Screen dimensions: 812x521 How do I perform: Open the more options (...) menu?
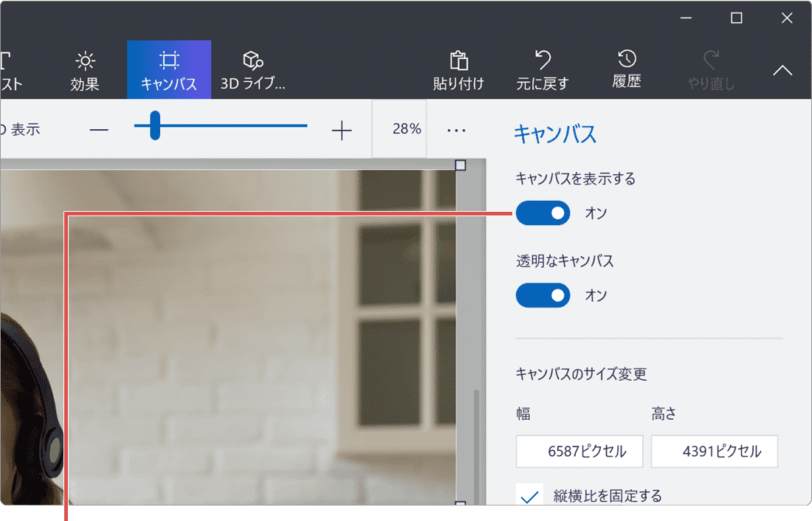(x=455, y=130)
